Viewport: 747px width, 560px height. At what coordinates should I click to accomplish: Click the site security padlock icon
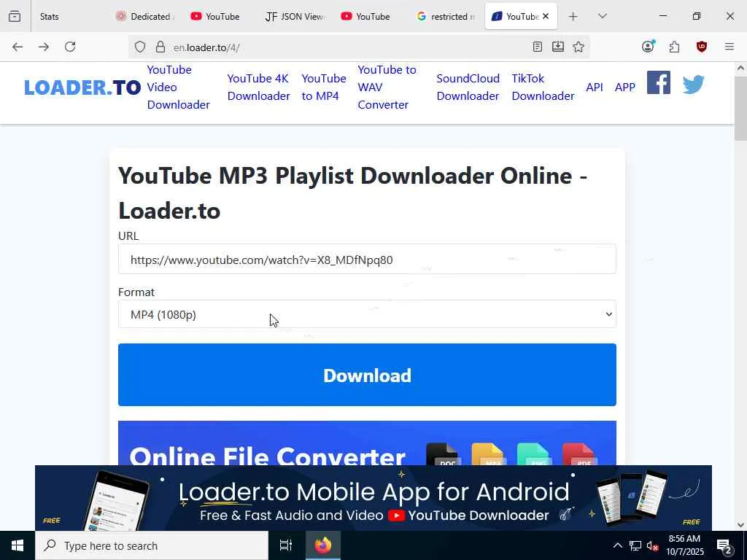[x=160, y=47]
